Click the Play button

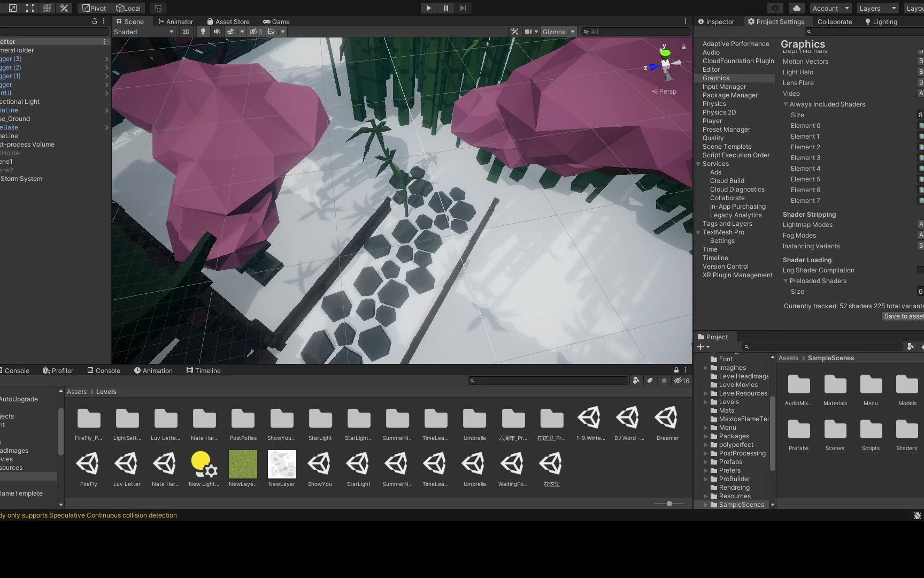click(x=428, y=8)
